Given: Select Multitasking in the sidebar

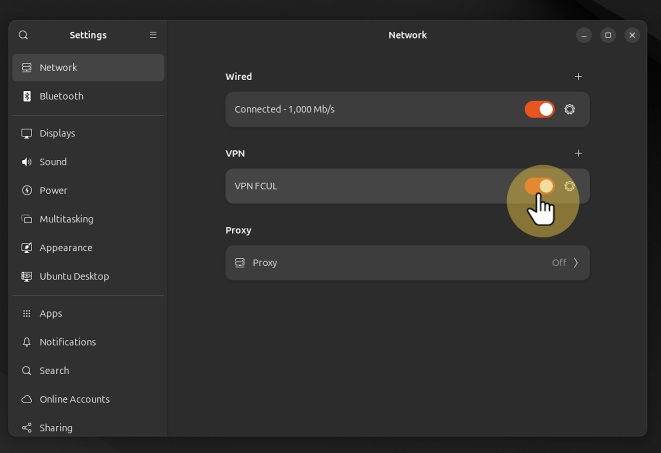Looking at the screenshot, I should [x=88, y=219].
